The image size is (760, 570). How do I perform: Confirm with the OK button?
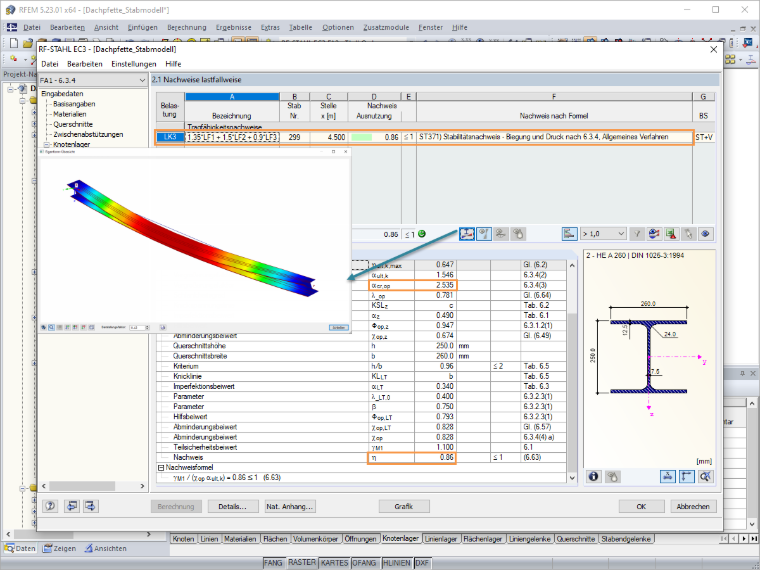641,507
